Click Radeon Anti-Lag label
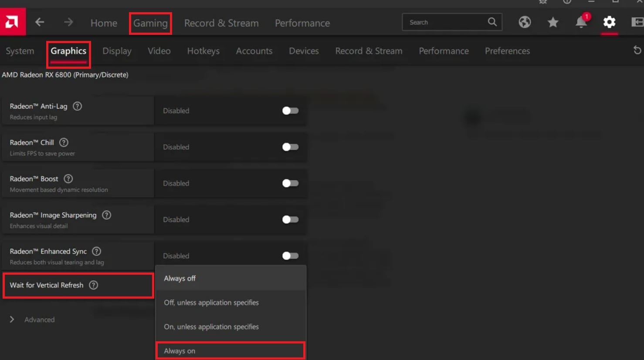This screenshot has height=360, width=644. (x=38, y=106)
